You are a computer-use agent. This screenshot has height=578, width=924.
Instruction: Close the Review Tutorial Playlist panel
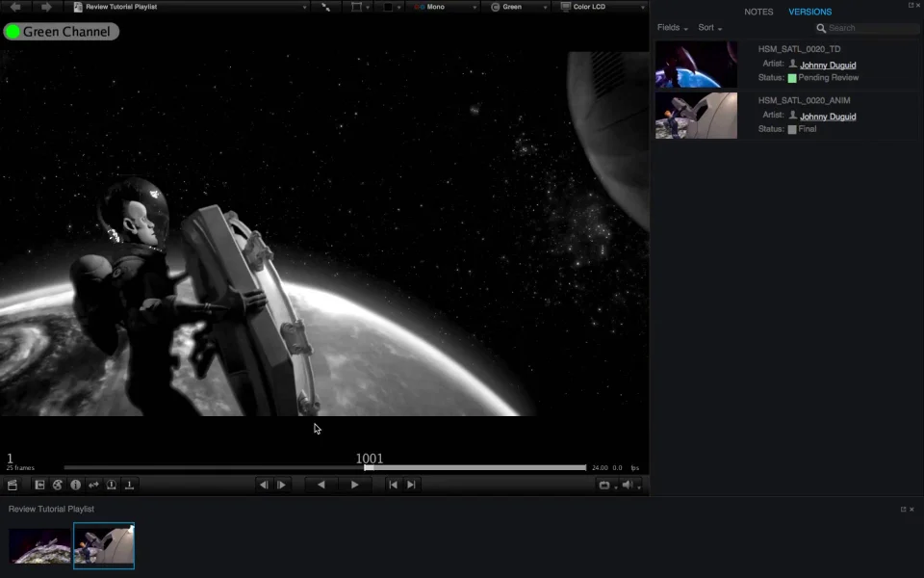point(911,510)
